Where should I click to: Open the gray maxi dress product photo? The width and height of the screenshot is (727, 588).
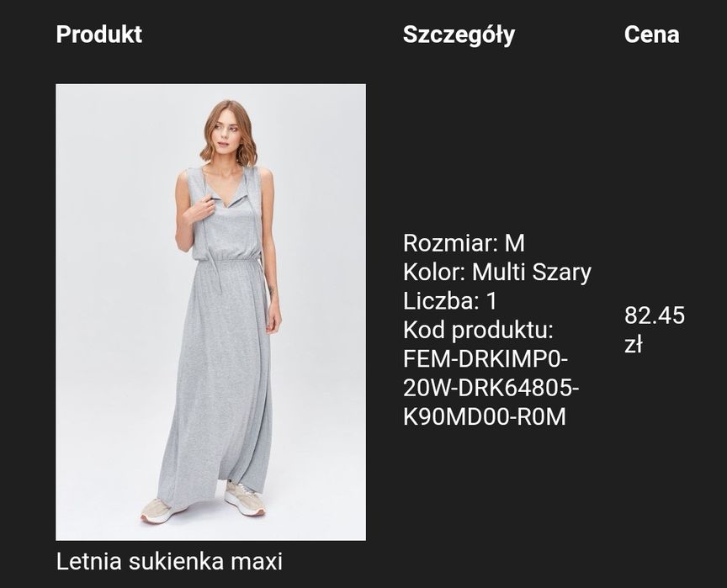210,311
